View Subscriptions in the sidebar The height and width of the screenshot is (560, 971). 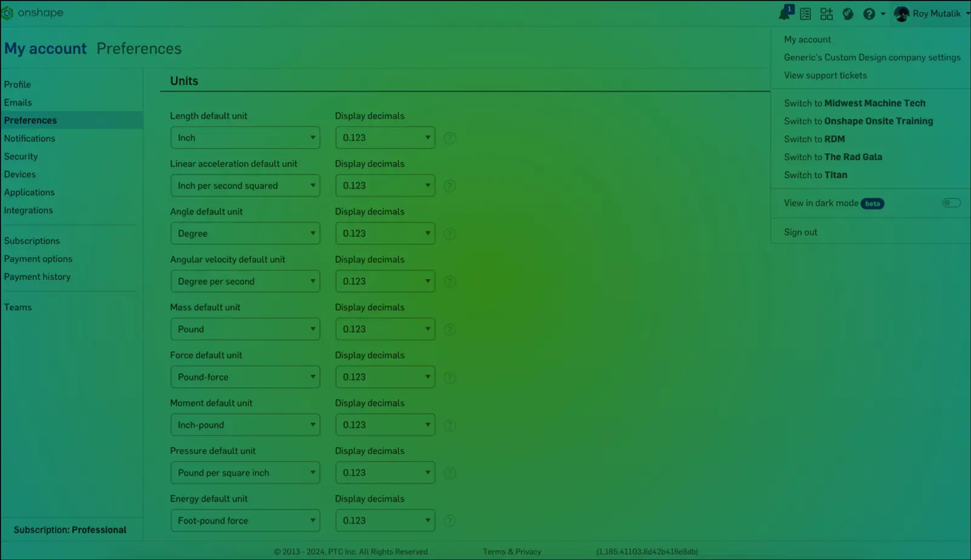32,241
